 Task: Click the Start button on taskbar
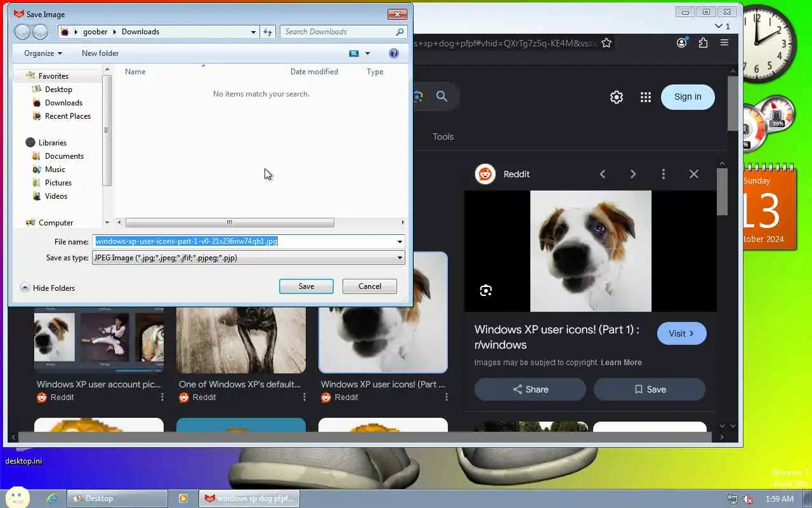(x=17, y=498)
